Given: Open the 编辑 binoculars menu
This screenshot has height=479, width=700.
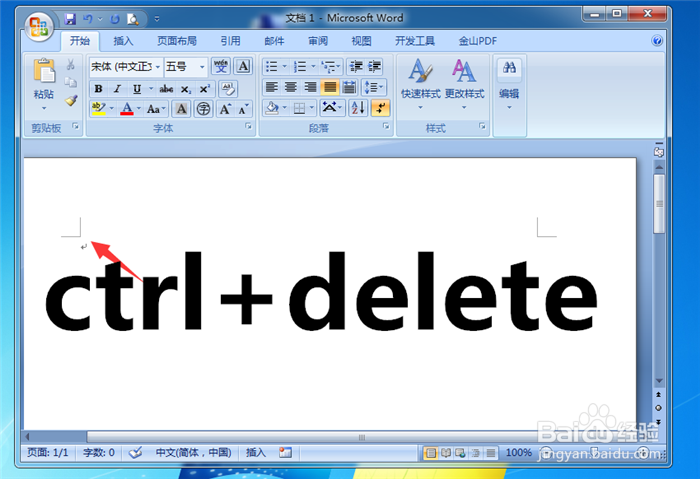Looking at the screenshot, I should pyautogui.click(x=509, y=83).
